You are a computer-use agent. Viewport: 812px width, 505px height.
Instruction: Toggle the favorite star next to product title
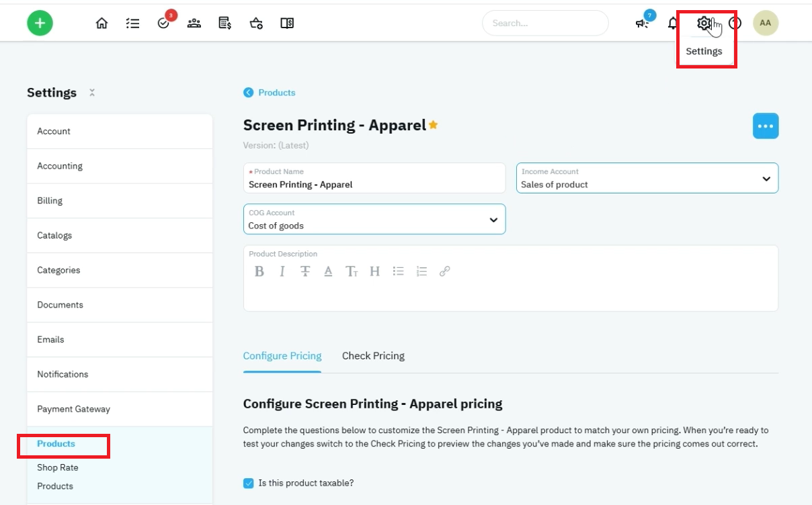pos(434,124)
